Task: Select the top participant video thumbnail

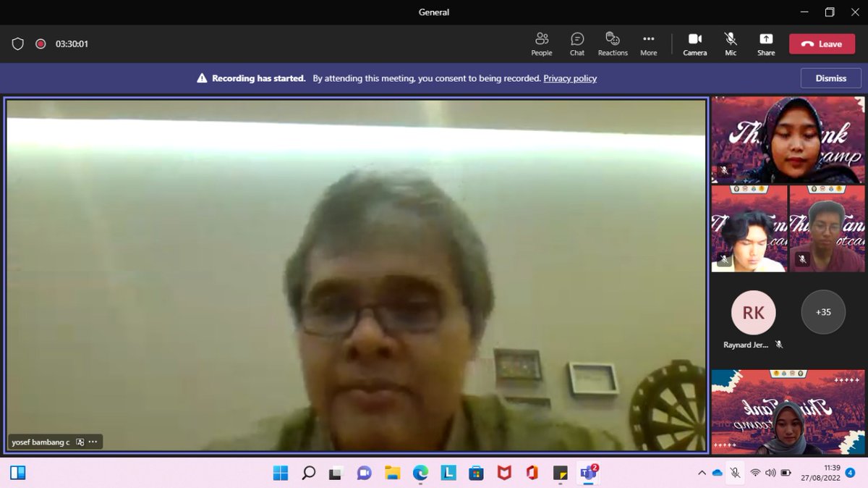Action: (x=788, y=140)
